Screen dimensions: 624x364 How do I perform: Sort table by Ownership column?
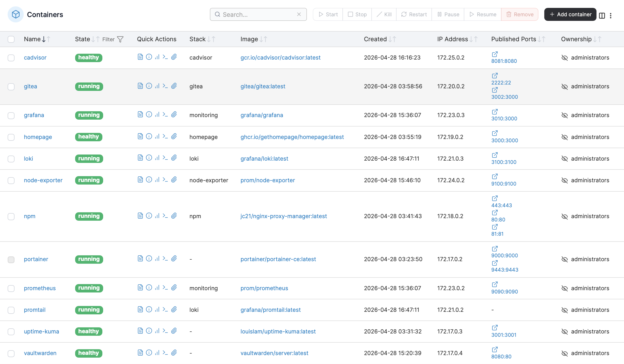pyautogui.click(x=581, y=39)
